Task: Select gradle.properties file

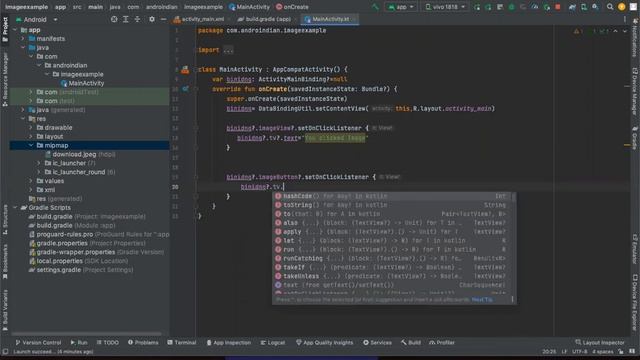Action: pyautogui.click(x=87, y=243)
